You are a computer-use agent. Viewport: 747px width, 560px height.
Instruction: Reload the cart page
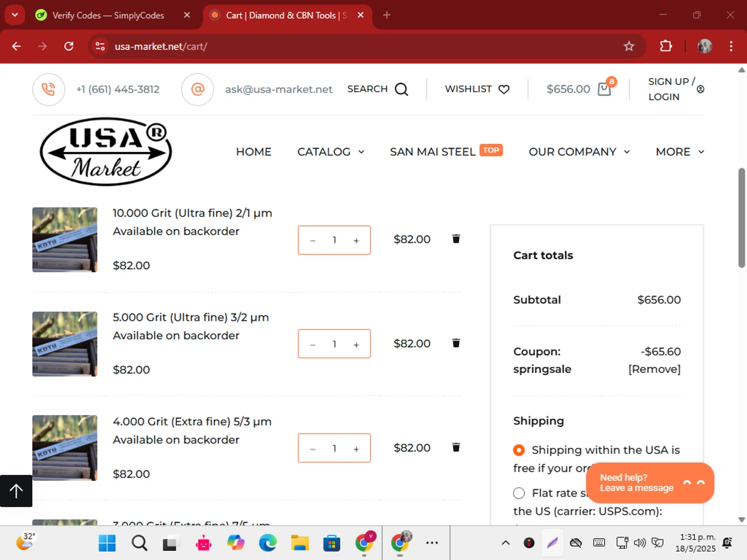click(x=69, y=46)
